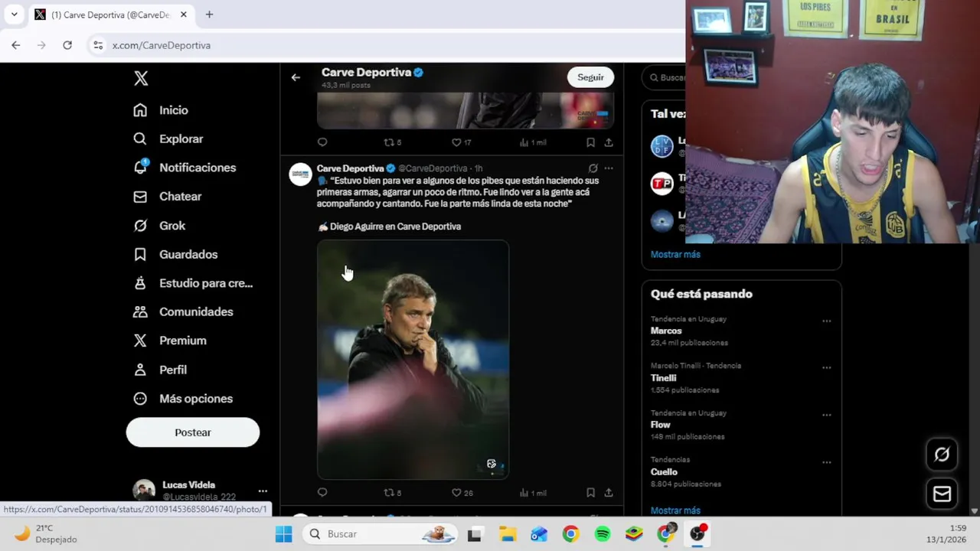The width and height of the screenshot is (980, 551).
Task: Close the Carve Deportiva tab
Action: tap(184, 15)
